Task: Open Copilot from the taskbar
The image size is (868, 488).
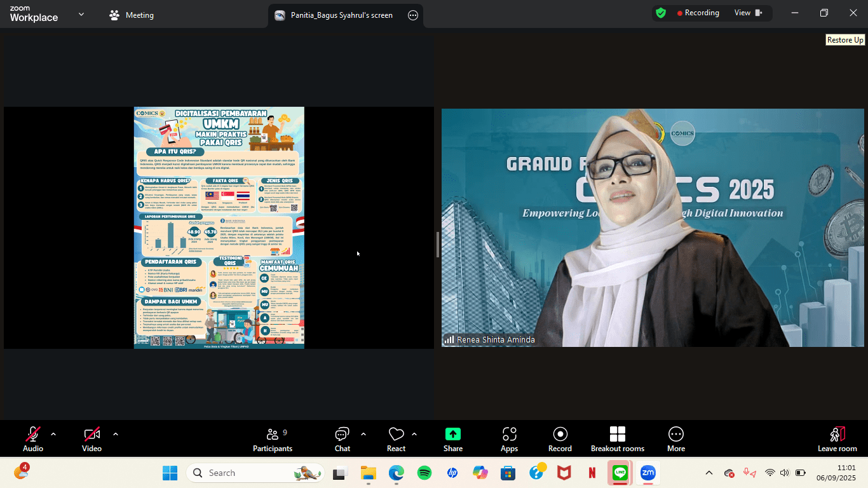Action: [x=480, y=473]
